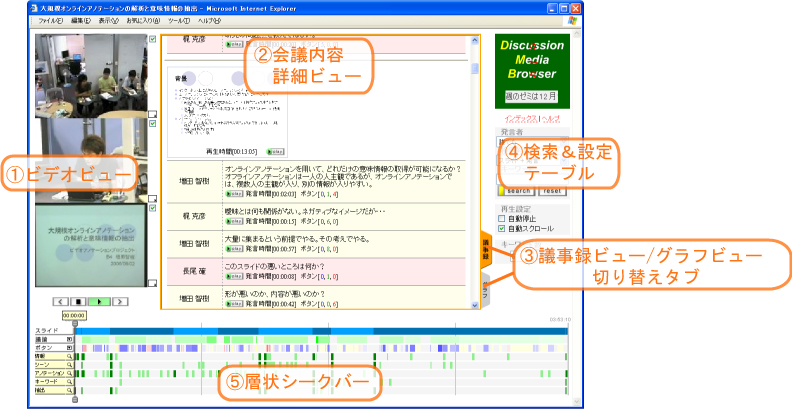Viewport: 792px width, 409px height.
Task: Toggle the checkbox beside the presenter video
Action: point(153,123)
